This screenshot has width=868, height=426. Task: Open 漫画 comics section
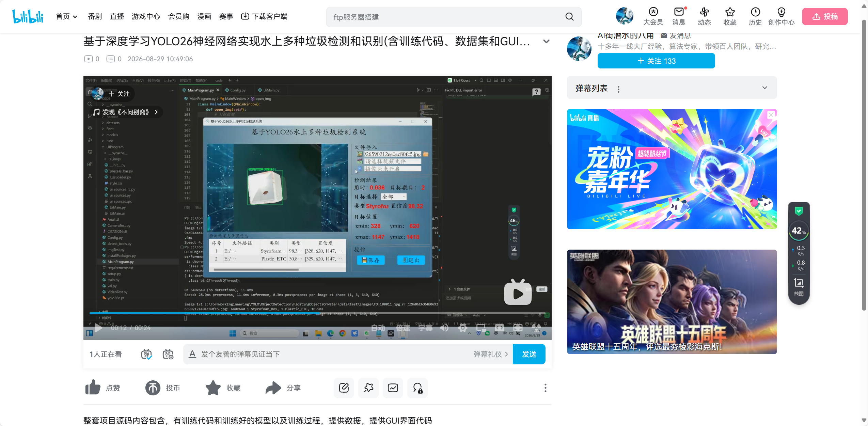pyautogui.click(x=204, y=16)
